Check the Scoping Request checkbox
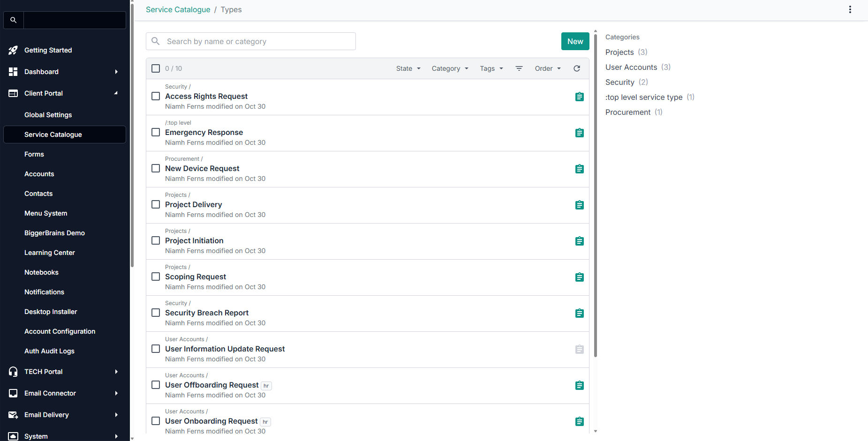This screenshot has width=868, height=441. click(156, 277)
